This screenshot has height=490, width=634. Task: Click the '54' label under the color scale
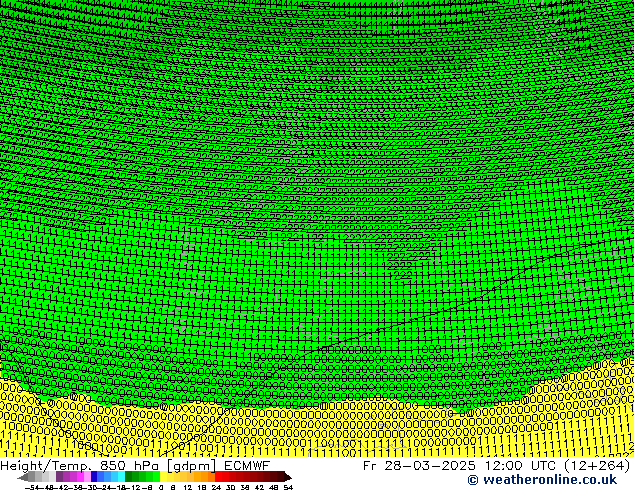click(288, 487)
